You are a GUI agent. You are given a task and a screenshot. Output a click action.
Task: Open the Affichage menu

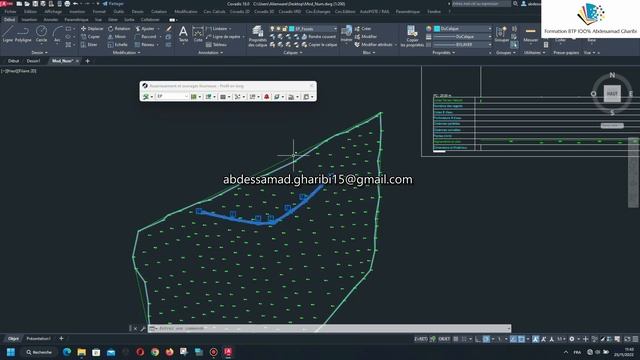(53, 11)
